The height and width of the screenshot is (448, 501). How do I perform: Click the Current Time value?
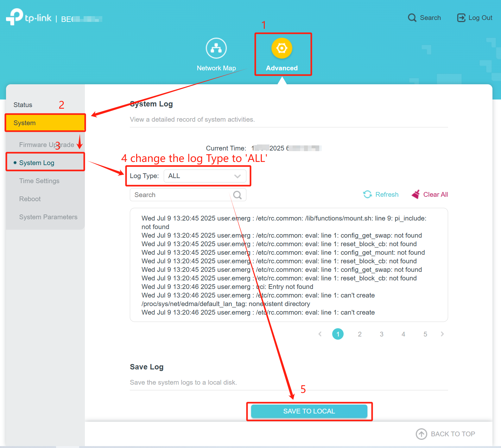286,148
